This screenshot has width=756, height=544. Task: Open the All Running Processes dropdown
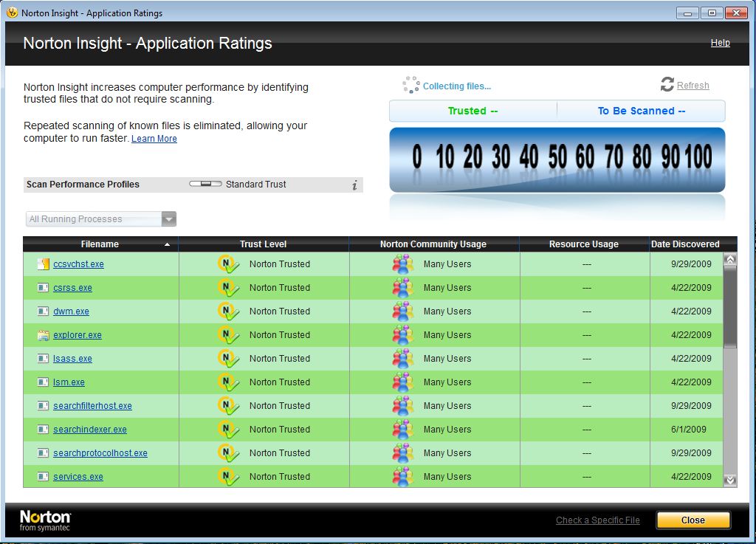click(x=100, y=219)
